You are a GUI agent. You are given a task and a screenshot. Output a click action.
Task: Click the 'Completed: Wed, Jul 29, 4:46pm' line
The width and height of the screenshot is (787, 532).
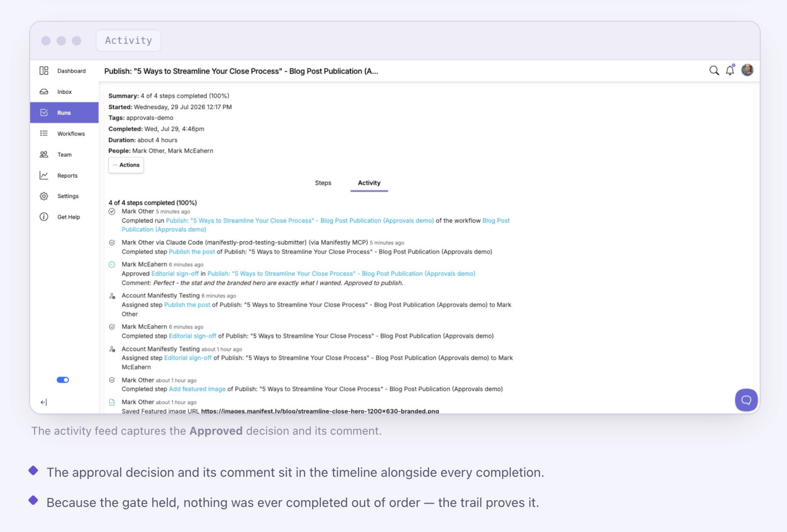156,129
